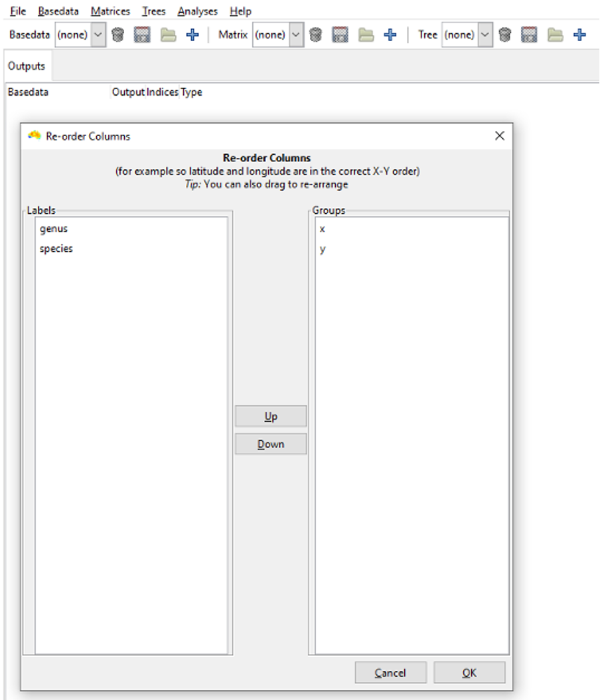Select the y item in Groups list
The height and width of the screenshot is (700, 600).
(323, 249)
